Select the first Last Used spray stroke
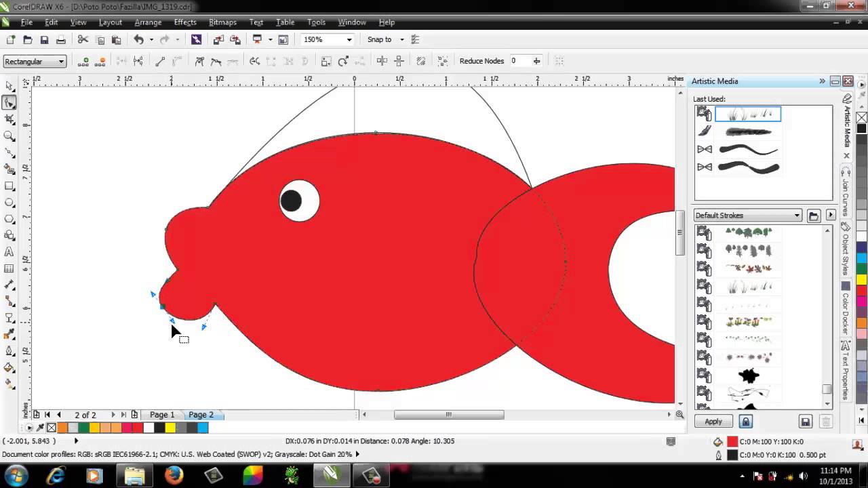The image size is (868, 488). [x=748, y=115]
